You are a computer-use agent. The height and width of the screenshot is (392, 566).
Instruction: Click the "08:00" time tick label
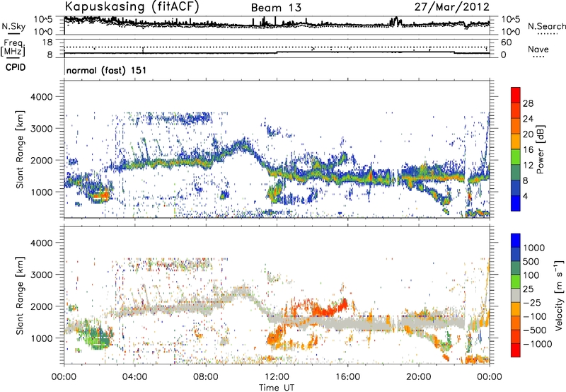[205, 377]
